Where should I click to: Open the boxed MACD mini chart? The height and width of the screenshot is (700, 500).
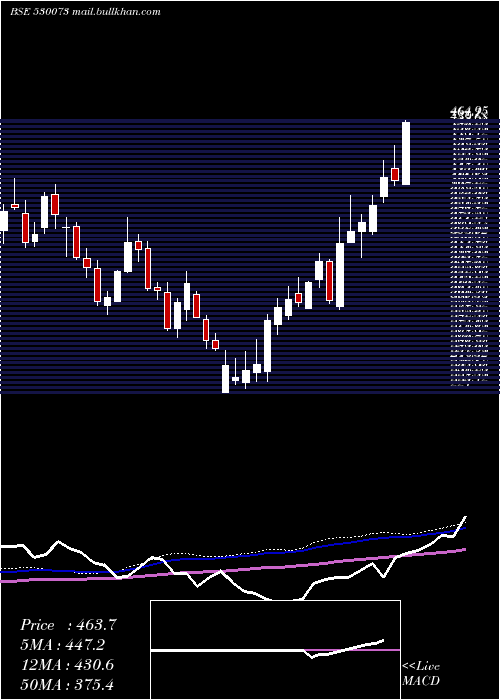(x=275, y=650)
